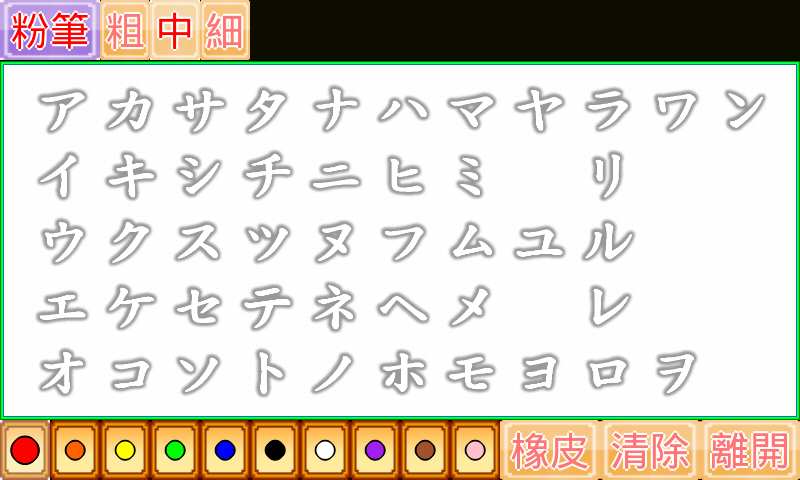Click the ヲ katakana character on the canvas

[x=676, y=373]
